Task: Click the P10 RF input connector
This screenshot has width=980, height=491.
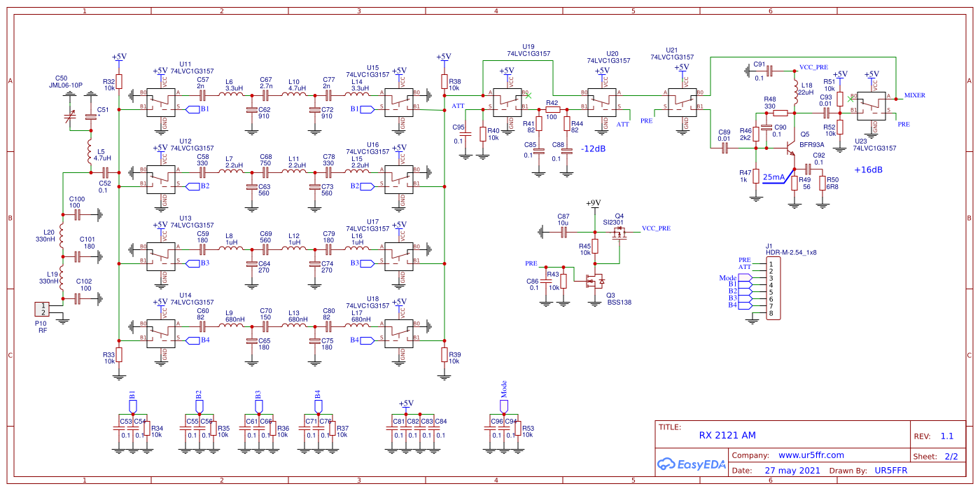Action: [x=43, y=308]
